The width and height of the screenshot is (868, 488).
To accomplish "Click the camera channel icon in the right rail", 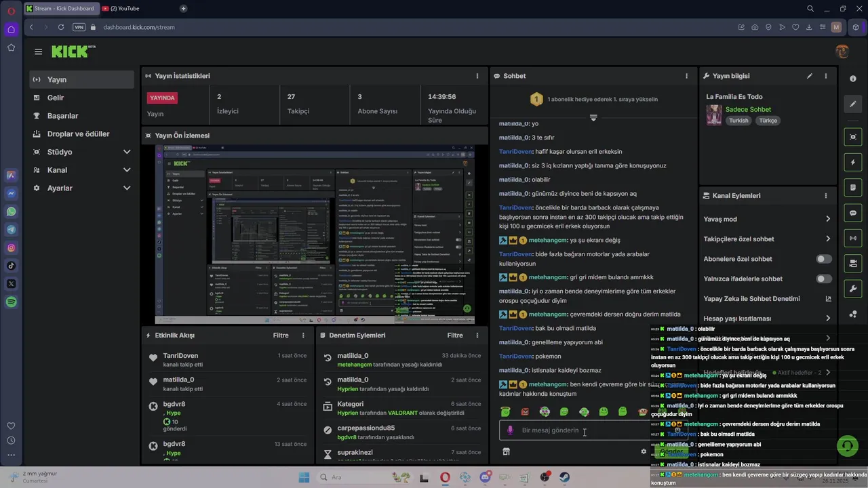I will click(853, 263).
